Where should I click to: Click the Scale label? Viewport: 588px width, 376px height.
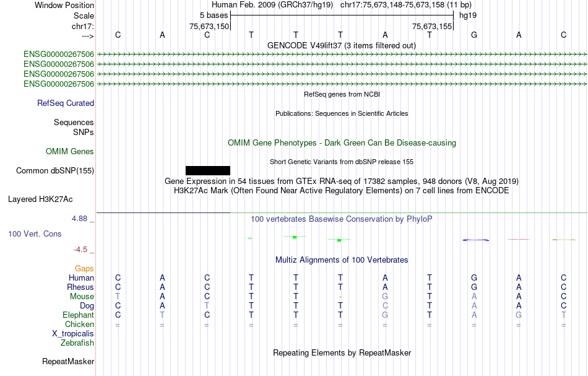(84, 15)
